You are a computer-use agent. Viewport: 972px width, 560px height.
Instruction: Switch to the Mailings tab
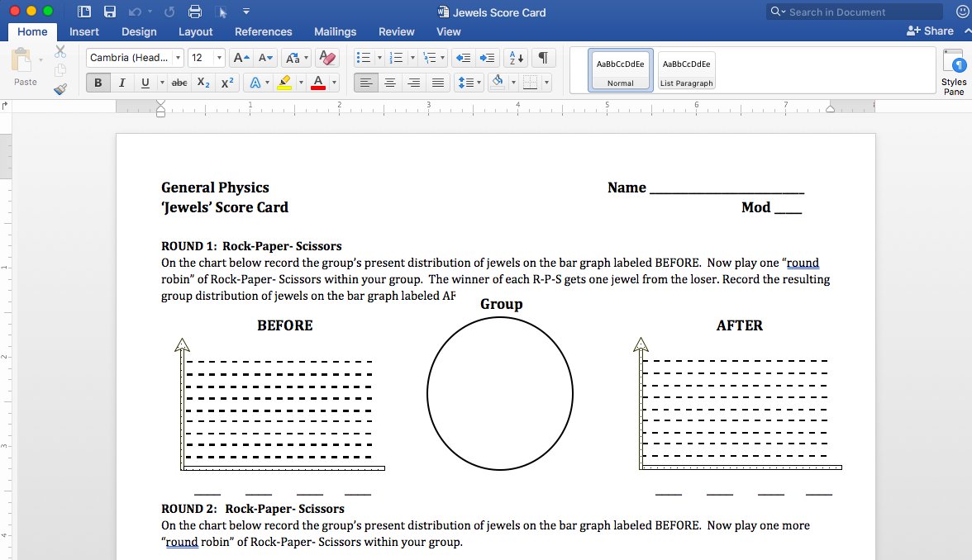335,31
